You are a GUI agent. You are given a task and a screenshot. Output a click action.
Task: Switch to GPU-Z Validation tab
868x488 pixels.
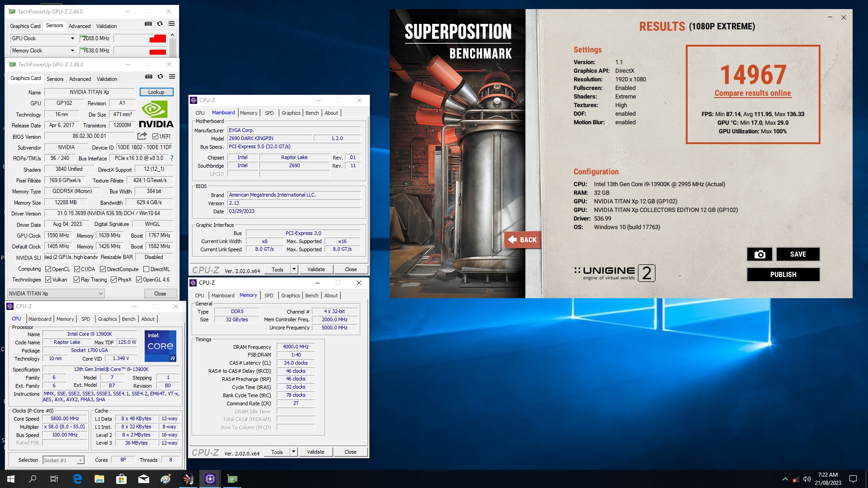tap(107, 79)
